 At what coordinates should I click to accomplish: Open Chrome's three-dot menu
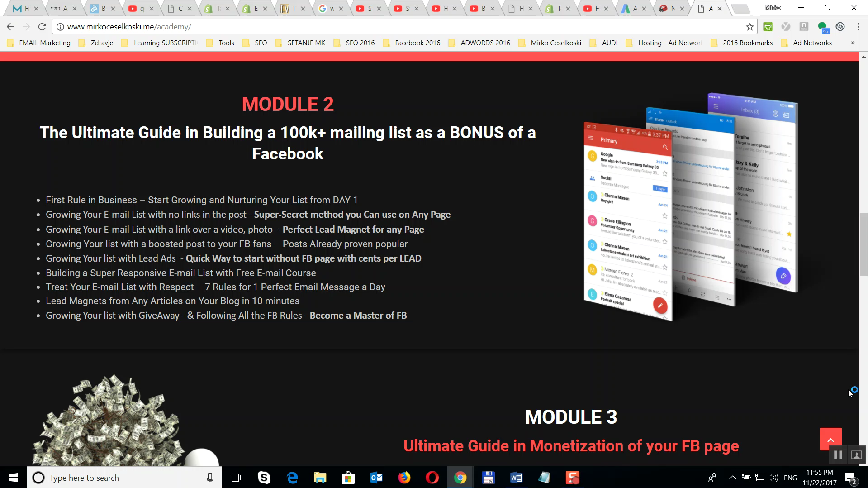[858, 27]
